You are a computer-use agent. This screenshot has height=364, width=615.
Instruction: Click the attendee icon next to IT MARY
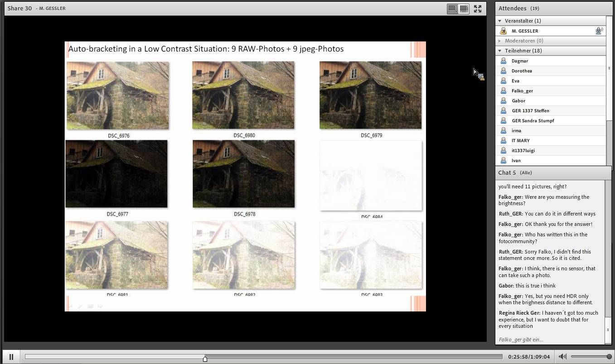(503, 140)
